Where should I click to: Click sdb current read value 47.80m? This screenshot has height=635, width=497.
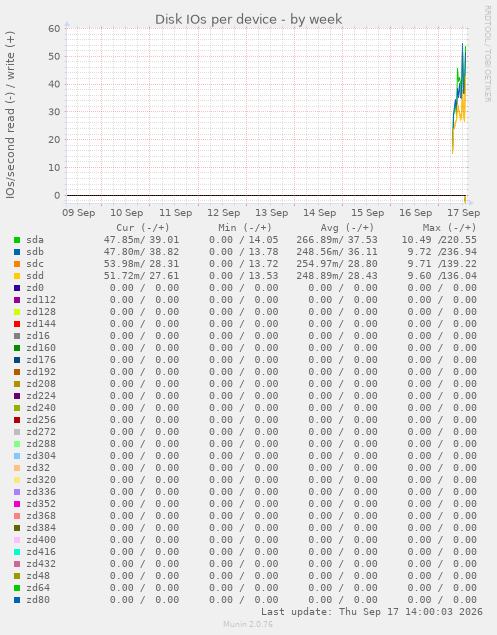pyautogui.click(x=124, y=252)
